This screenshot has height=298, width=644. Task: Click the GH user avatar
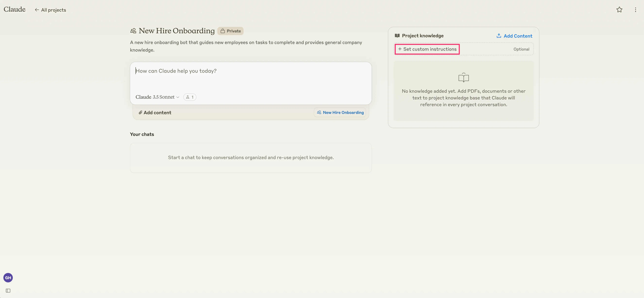(x=8, y=278)
